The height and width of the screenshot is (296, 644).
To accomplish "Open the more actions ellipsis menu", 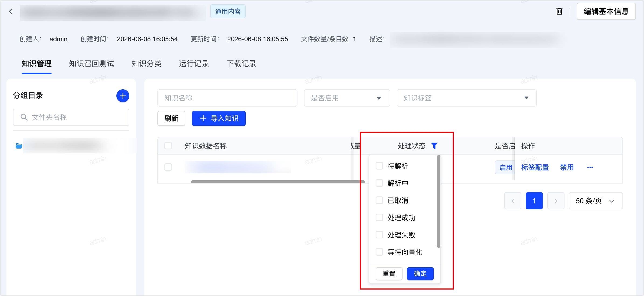I will (590, 167).
